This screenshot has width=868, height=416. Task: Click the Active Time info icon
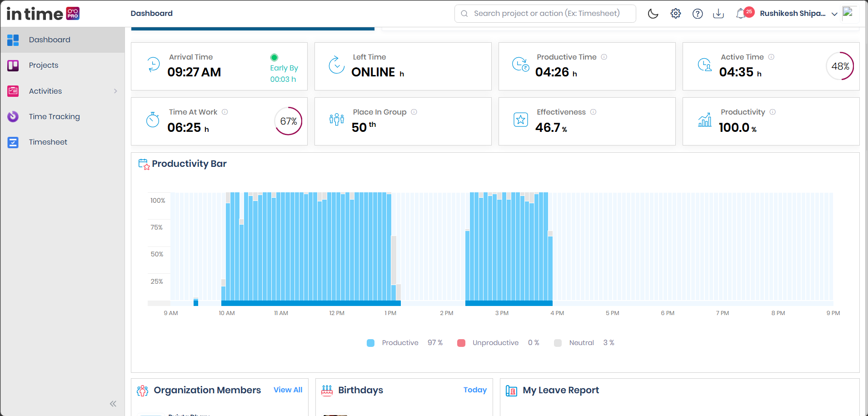pos(771,57)
